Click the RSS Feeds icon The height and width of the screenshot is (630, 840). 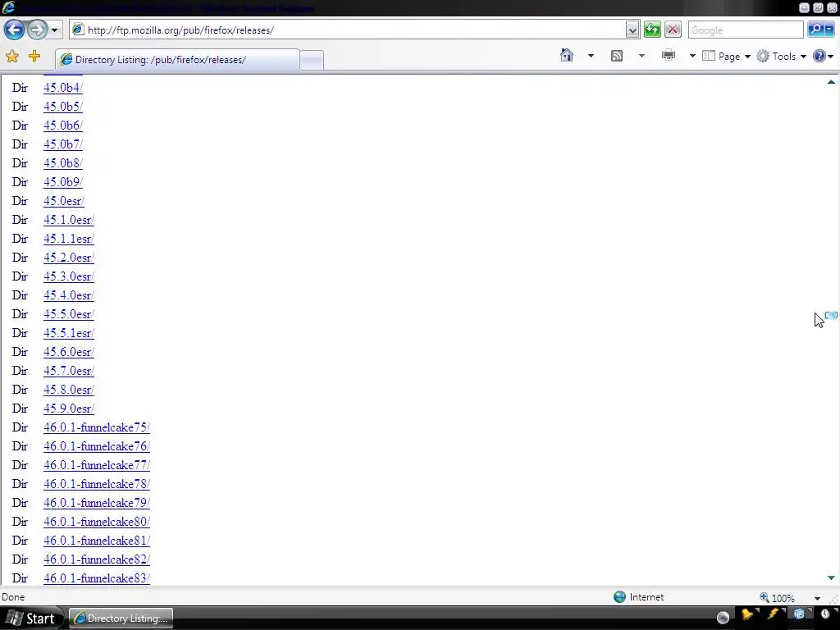click(x=617, y=56)
